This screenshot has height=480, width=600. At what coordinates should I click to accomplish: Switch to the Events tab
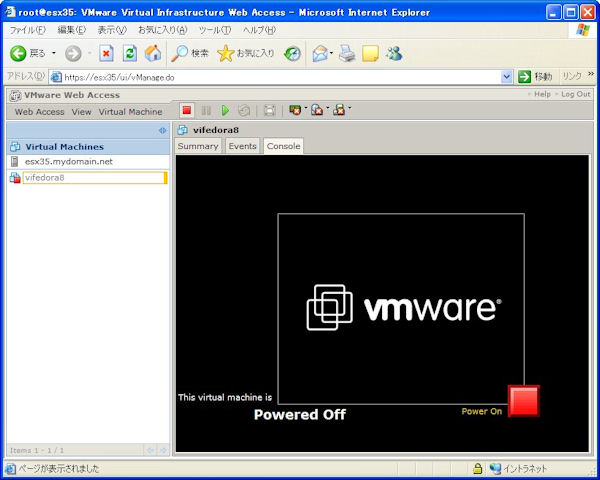(x=242, y=146)
